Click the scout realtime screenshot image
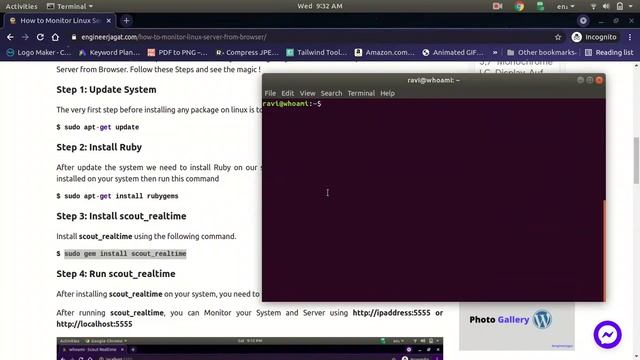The image size is (640, 360). click(x=250, y=348)
